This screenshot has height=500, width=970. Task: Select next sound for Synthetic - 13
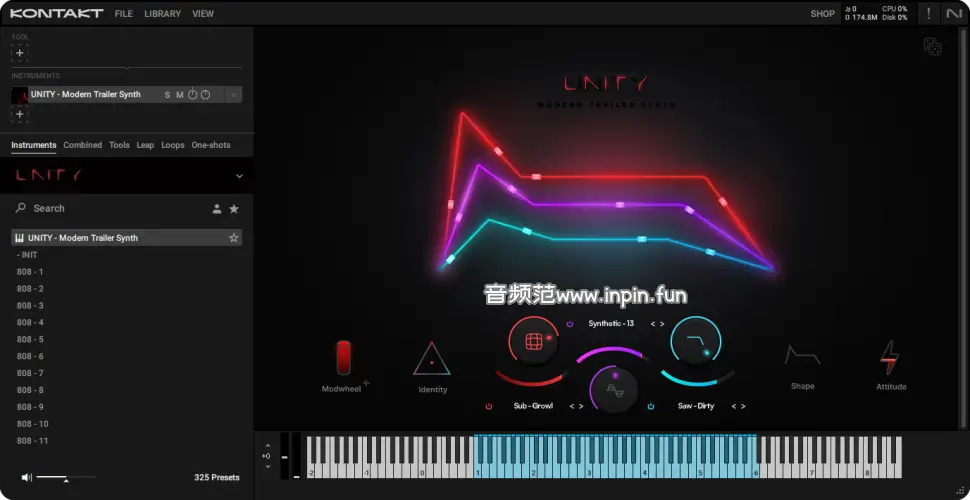662,324
